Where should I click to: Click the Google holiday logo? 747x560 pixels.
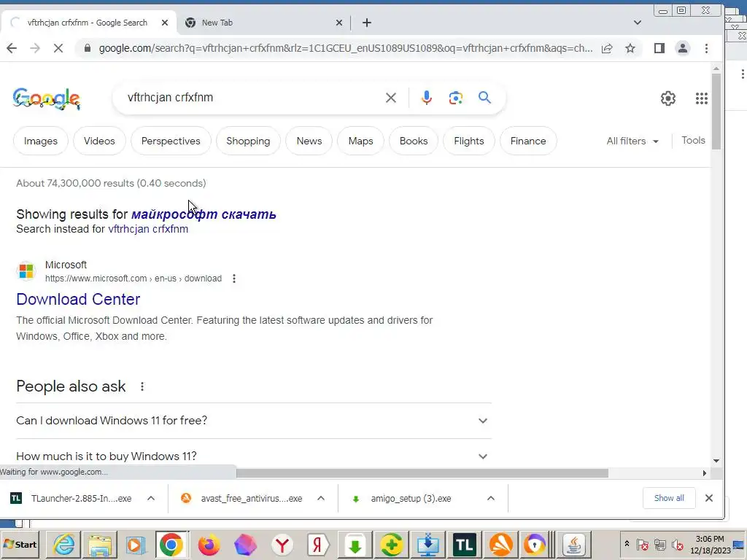(x=46, y=98)
